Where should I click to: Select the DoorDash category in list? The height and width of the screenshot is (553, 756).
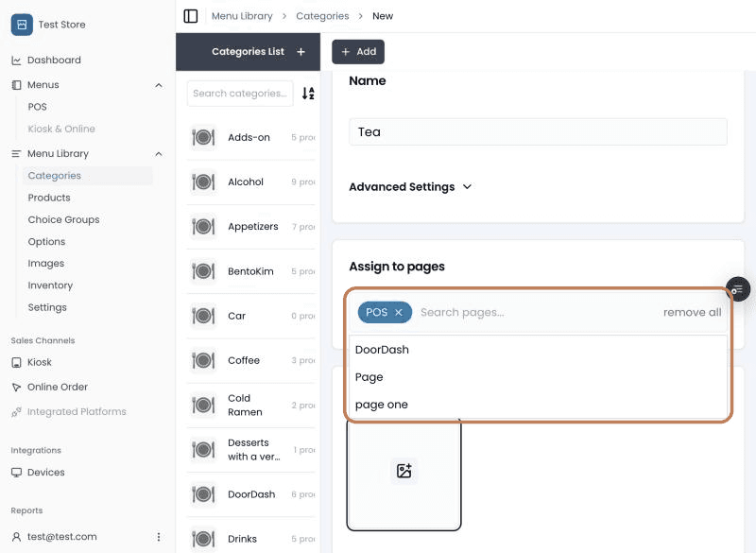[250, 494]
